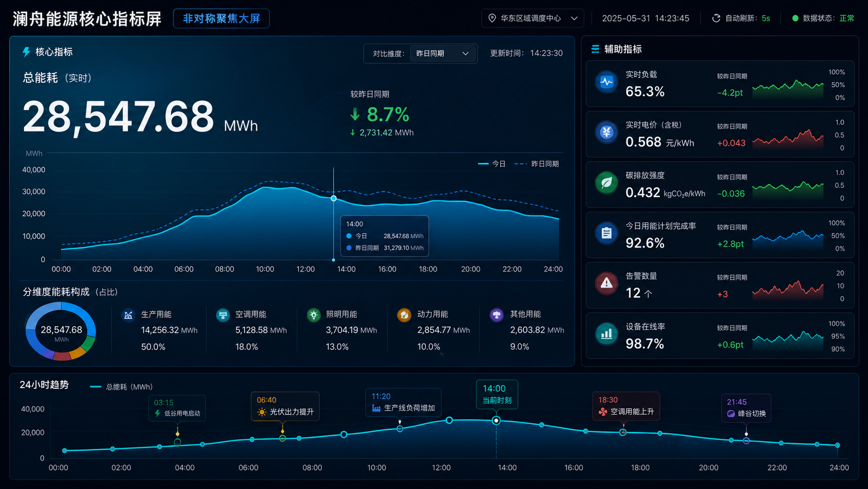Image resolution: width=868 pixels, height=489 pixels.
Task: Click the 8.7% decrease figure
Action: [388, 114]
